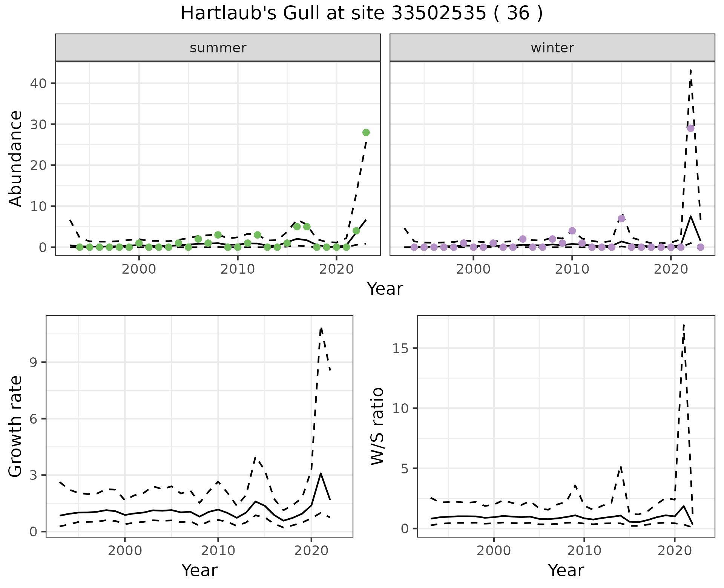The image size is (724, 588).
Task: Click the highest green summer data point
Action: pyautogui.click(x=366, y=132)
